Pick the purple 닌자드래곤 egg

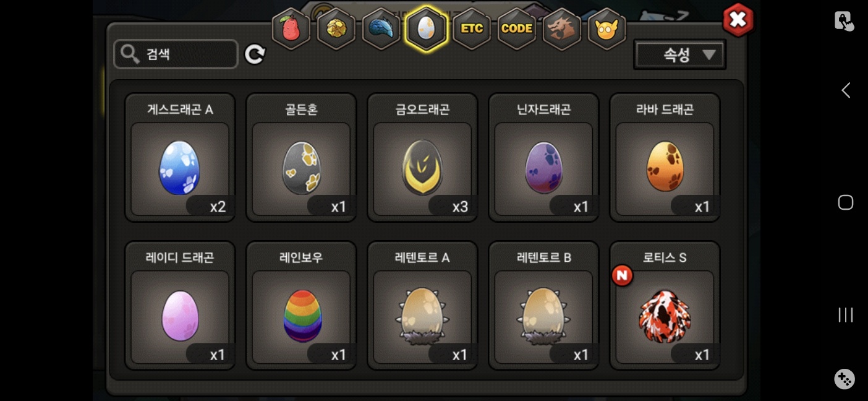[x=543, y=158]
